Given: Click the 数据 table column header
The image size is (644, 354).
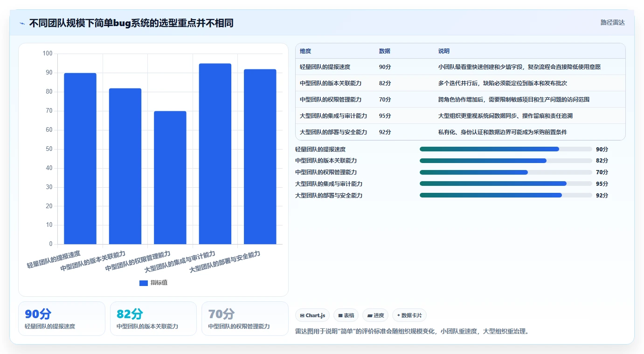Looking at the screenshot, I should pyautogui.click(x=385, y=51).
